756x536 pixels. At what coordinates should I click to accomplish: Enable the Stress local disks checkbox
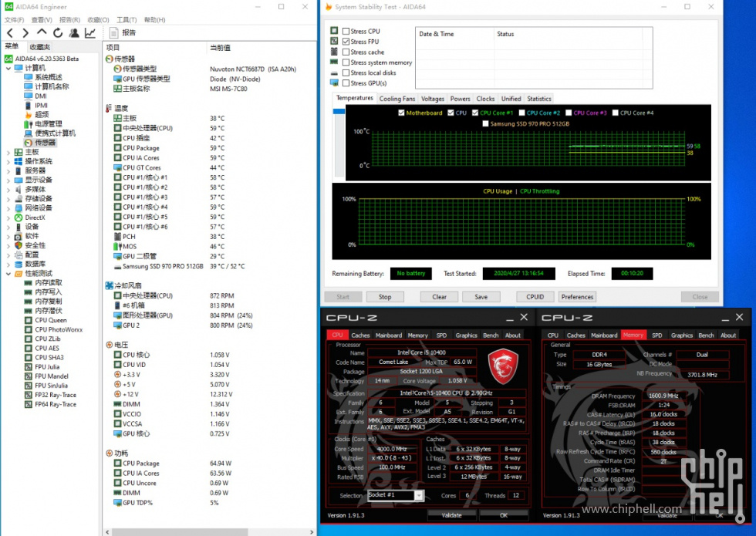[346, 72]
